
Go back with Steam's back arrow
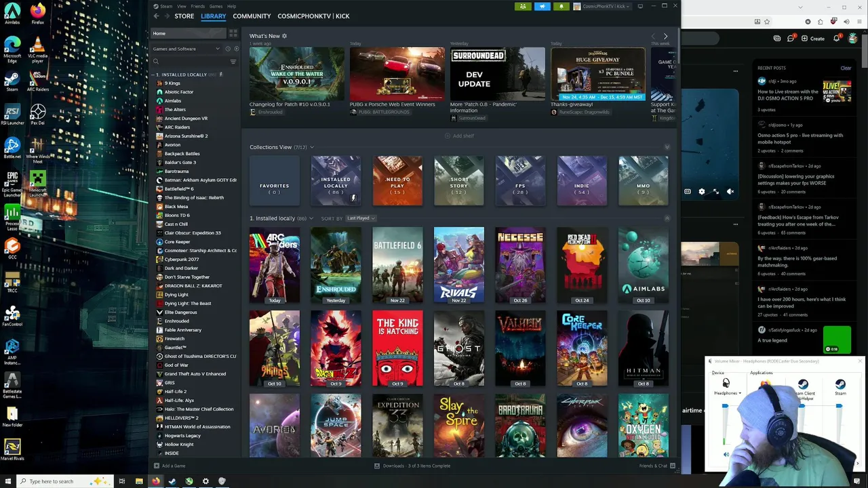coord(156,16)
